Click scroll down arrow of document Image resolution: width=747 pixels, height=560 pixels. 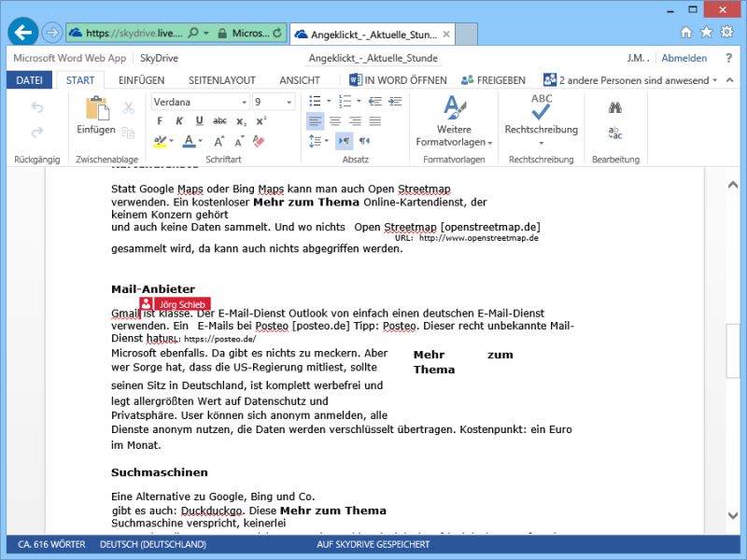733,515
